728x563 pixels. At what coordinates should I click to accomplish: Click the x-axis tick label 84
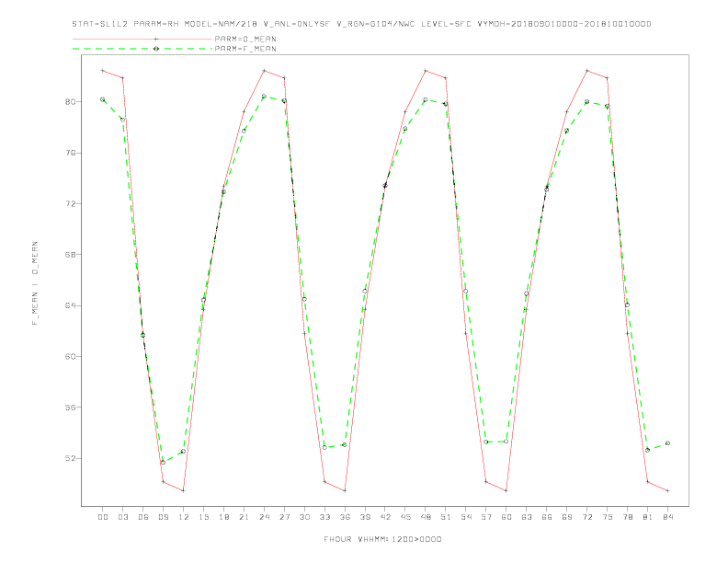click(x=667, y=517)
